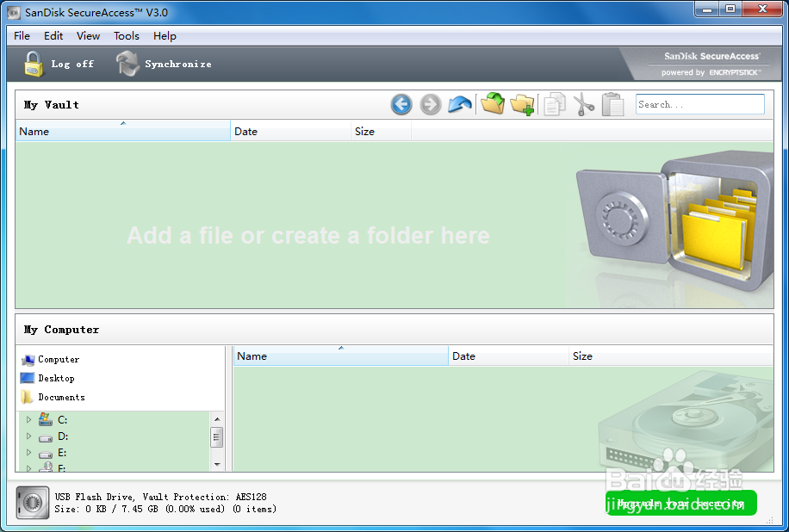Select Computer in the My Computer panel
This screenshot has height=532, width=789.
(50, 360)
